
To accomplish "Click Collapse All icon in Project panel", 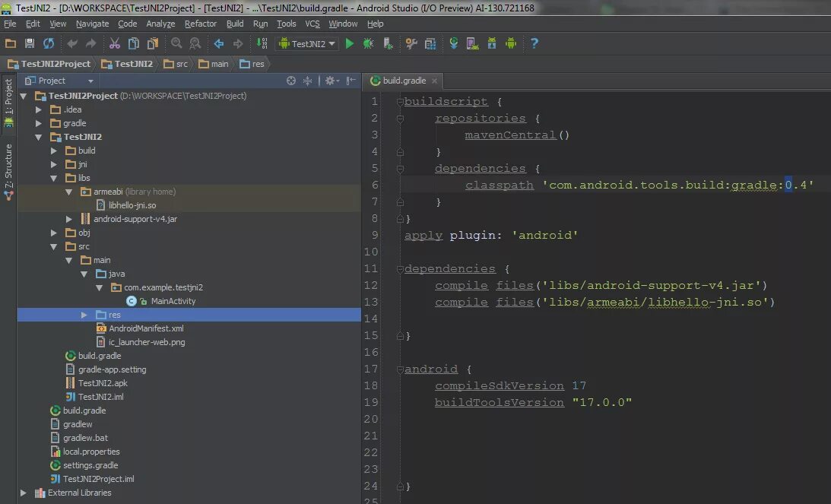I will 307,81.
